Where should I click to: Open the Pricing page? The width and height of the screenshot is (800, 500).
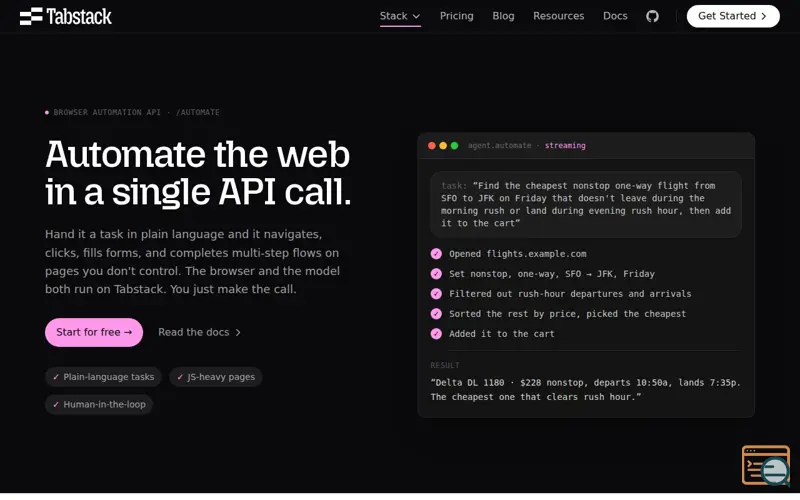[x=457, y=16]
